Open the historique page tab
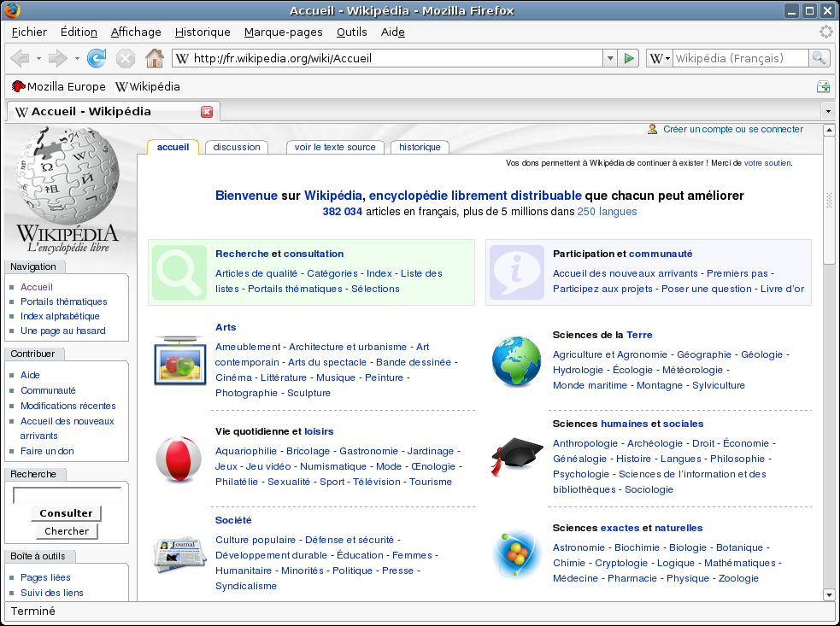This screenshot has height=626, width=840. pyautogui.click(x=420, y=147)
